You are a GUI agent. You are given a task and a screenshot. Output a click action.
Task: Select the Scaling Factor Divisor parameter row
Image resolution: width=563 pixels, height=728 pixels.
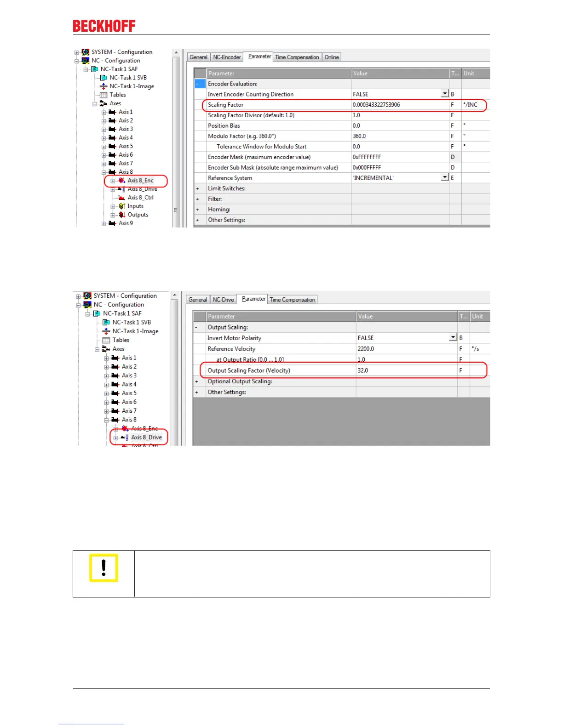click(x=342, y=115)
